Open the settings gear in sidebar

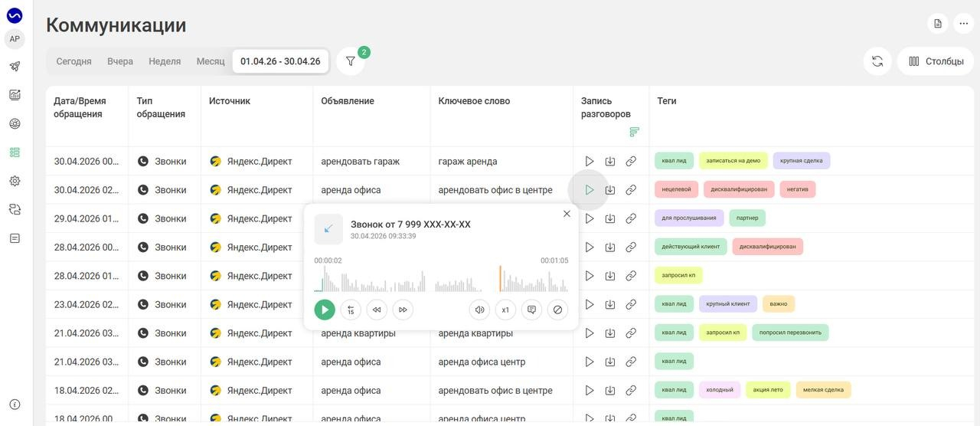(x=15, y=181)
